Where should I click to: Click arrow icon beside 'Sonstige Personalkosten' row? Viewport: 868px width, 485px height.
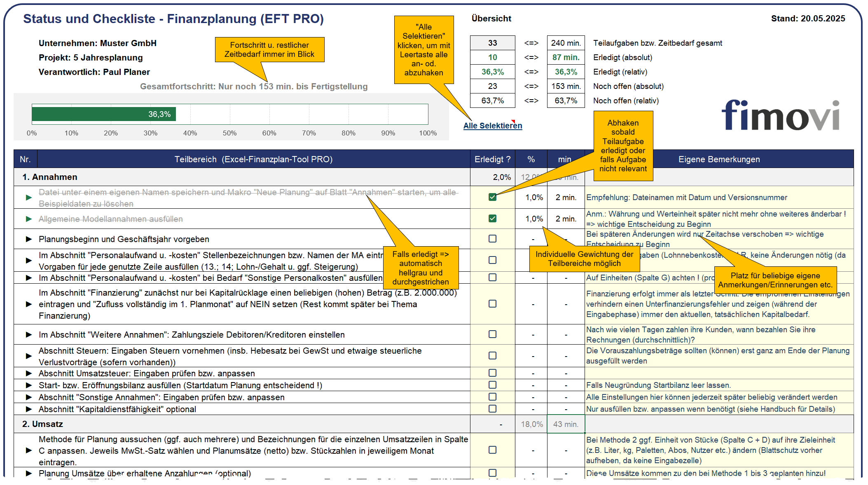point(28,278)
